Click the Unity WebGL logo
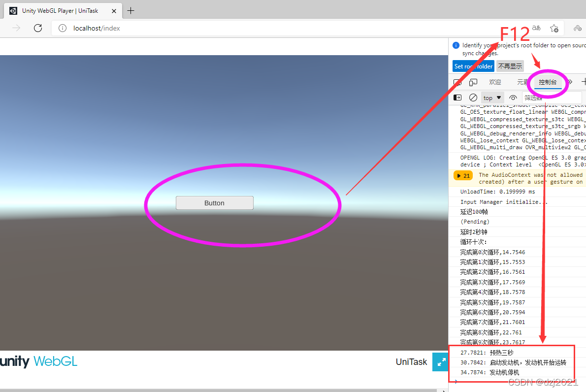The width and height of the screenshot is (586, 392). [x=38, y=361]
